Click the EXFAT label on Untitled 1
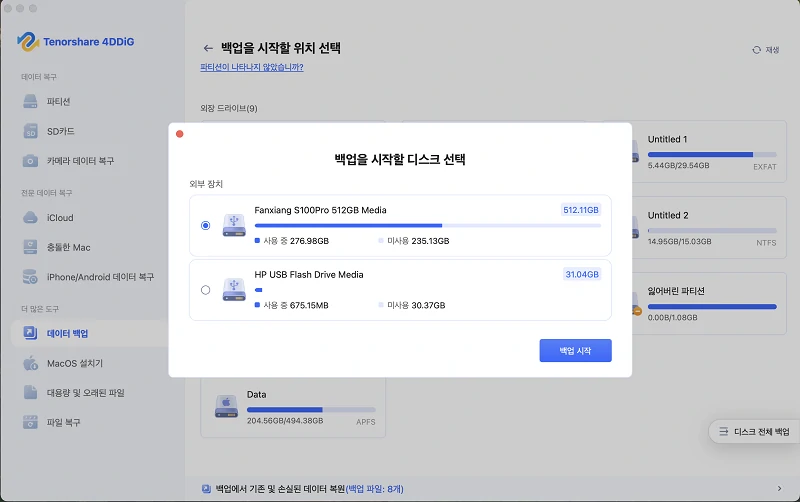This screenshot has height=502, width=800. click(765, 167)
